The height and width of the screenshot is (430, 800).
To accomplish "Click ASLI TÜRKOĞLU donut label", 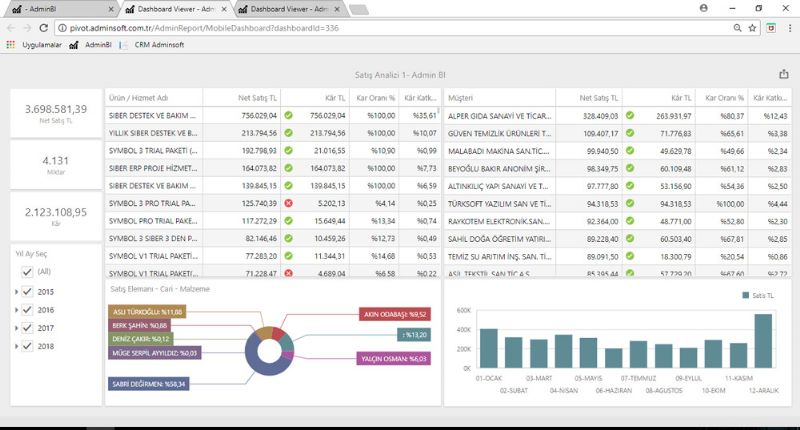I will tap(147, 311).
